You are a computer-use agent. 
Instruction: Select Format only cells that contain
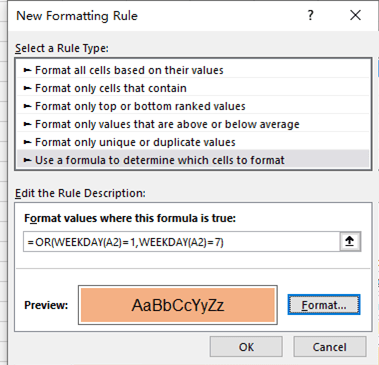point(193,88)
